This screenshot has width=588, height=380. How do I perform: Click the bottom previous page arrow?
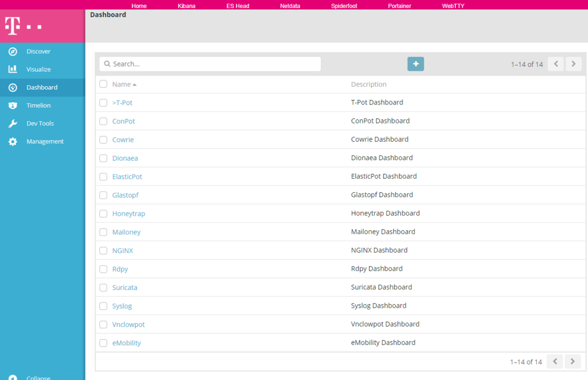pos(555,362)
